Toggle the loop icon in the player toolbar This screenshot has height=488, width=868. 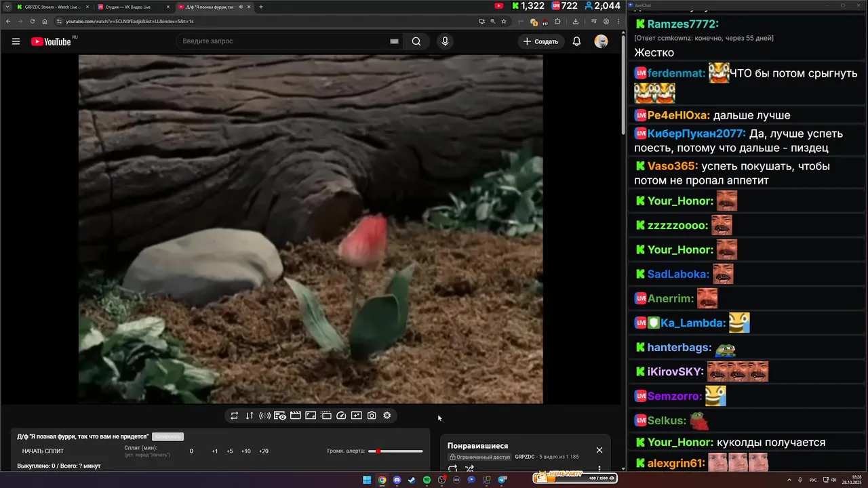pos(234,415)
